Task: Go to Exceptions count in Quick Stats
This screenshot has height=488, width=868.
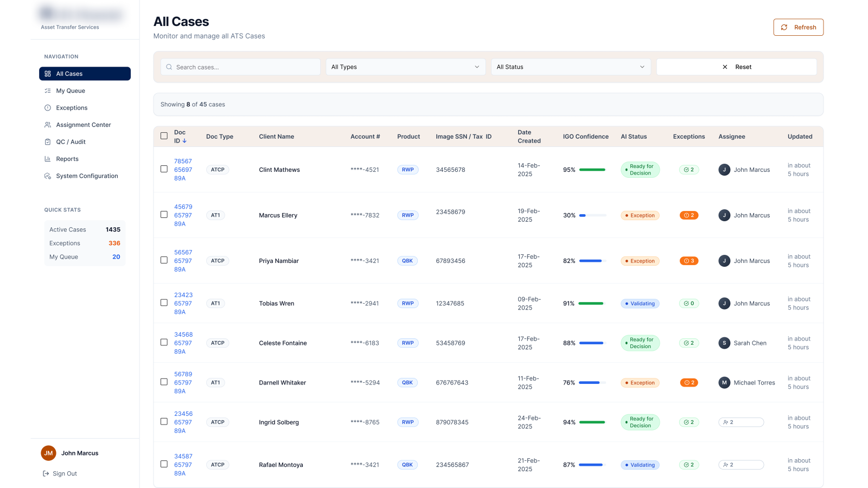Action: [114, 243]
